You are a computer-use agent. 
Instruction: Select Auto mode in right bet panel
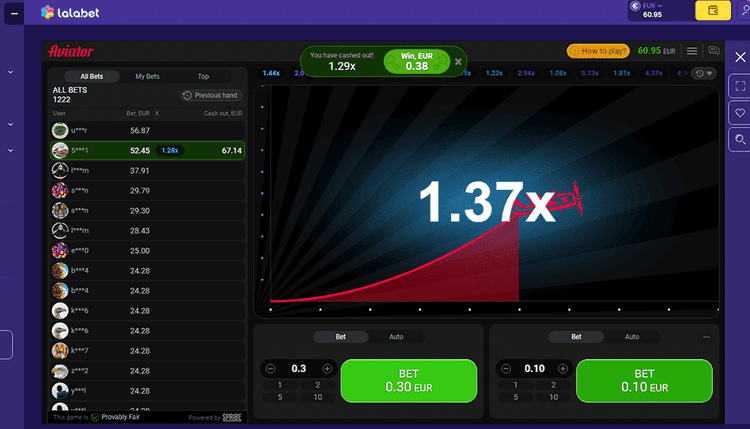pos(632,337)
